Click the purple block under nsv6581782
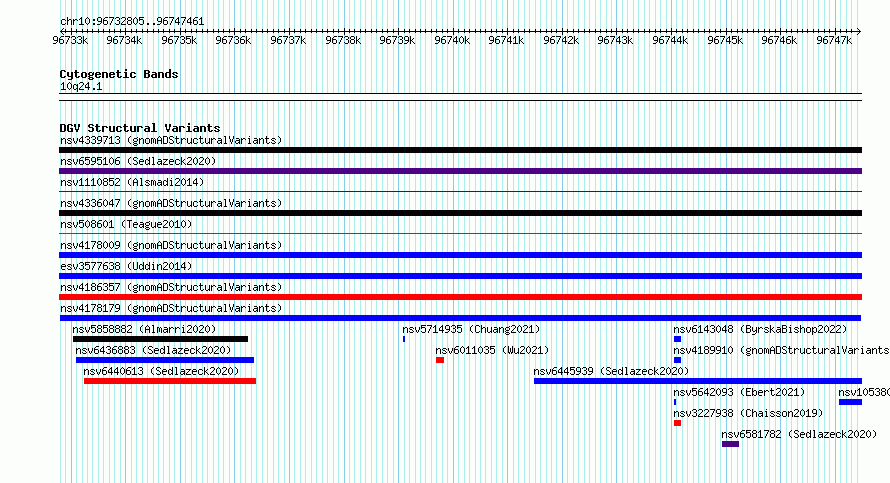The height and width of the screenshot is (483, 890). 731,444
